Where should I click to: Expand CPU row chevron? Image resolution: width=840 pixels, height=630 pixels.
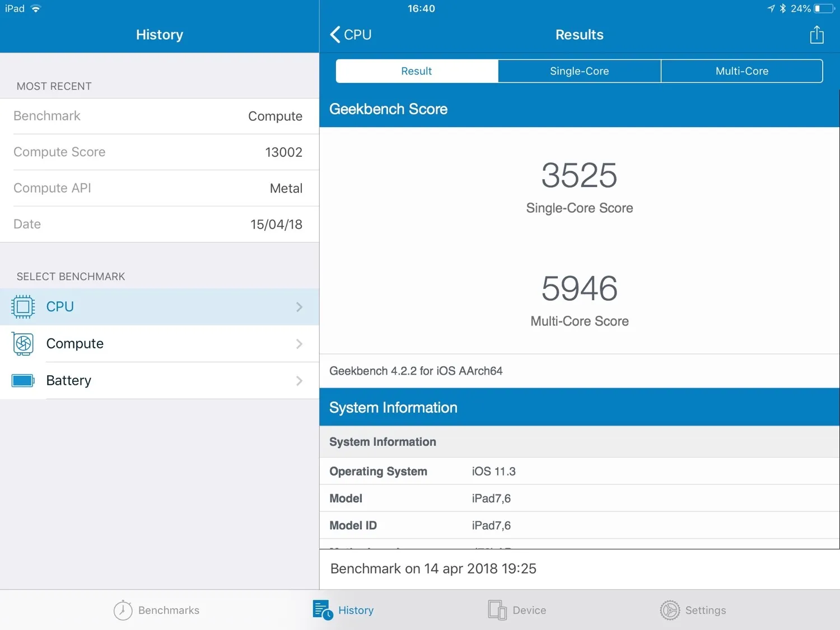point(300,307)
